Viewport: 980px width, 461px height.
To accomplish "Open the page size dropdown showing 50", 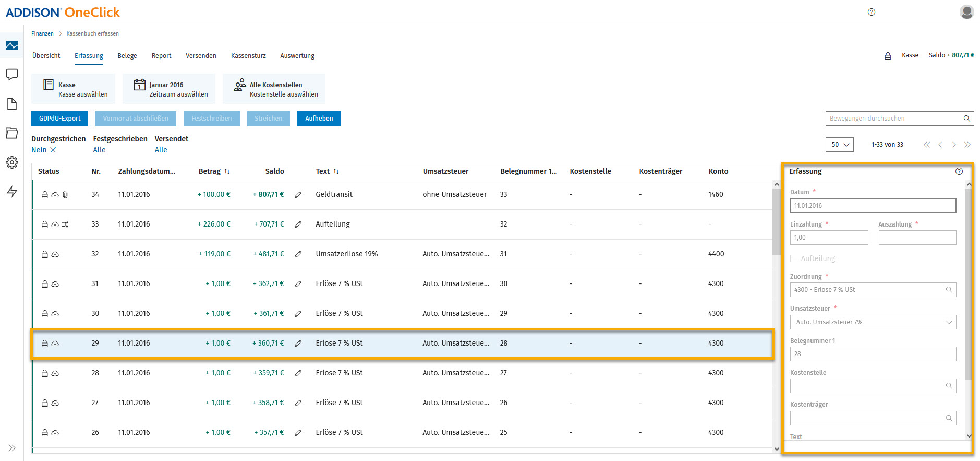I will pos(840,145).
